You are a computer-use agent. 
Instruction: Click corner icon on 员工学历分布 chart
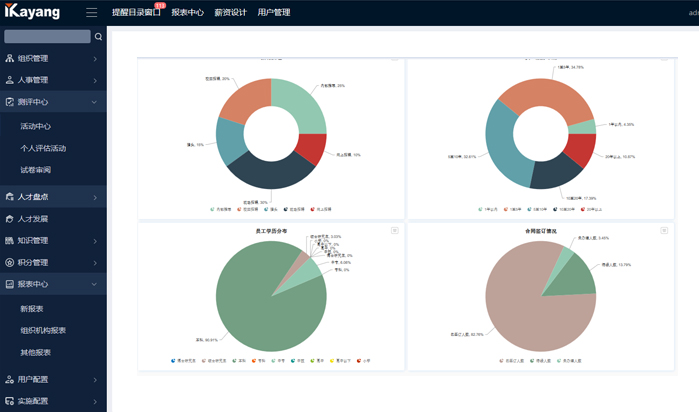click(395, 230)
